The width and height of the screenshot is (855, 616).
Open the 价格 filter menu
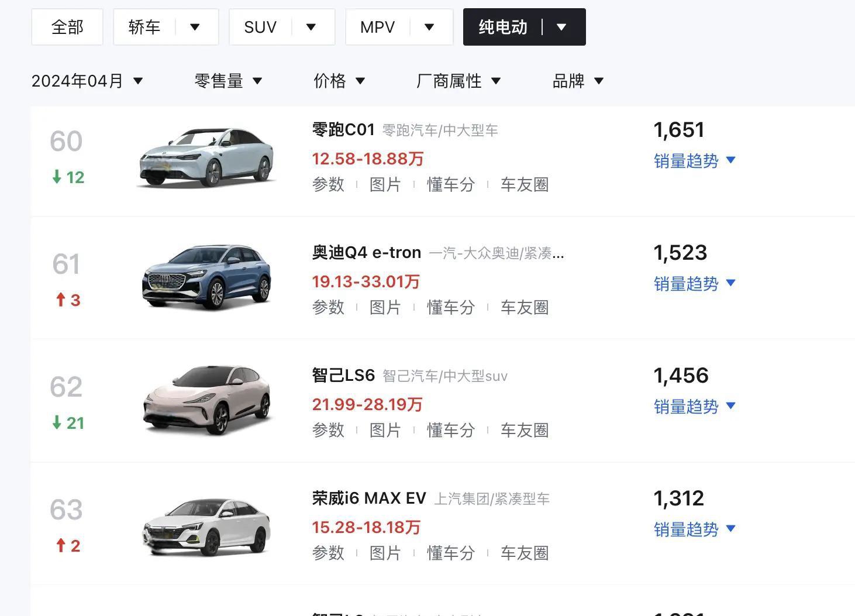[339, 81]
